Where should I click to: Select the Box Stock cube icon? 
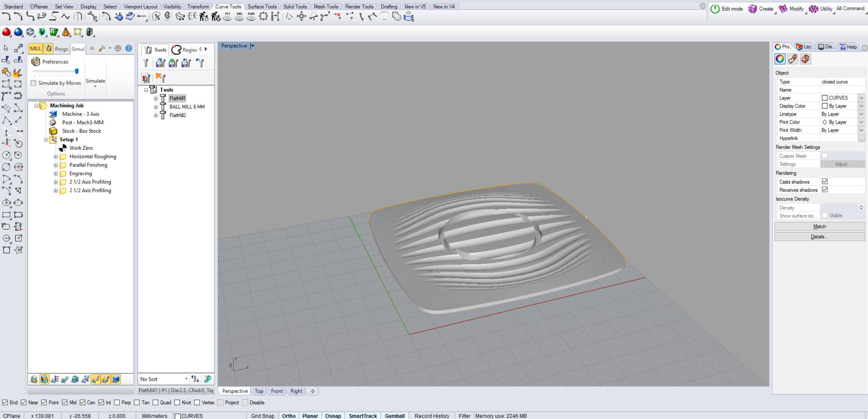[53, 131]
